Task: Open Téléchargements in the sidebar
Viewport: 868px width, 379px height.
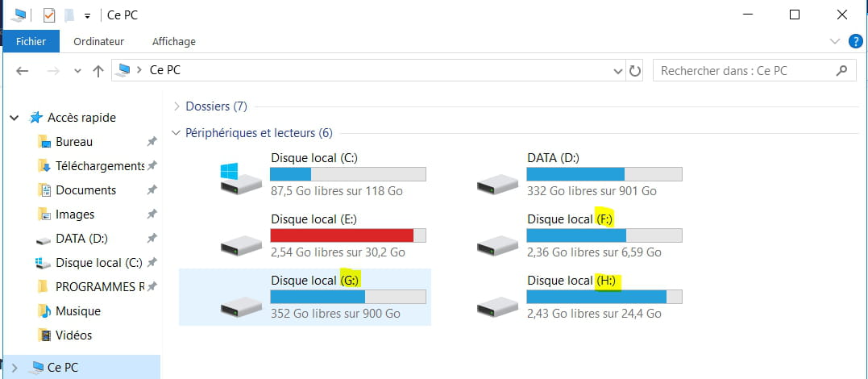Action: point(100,165)
